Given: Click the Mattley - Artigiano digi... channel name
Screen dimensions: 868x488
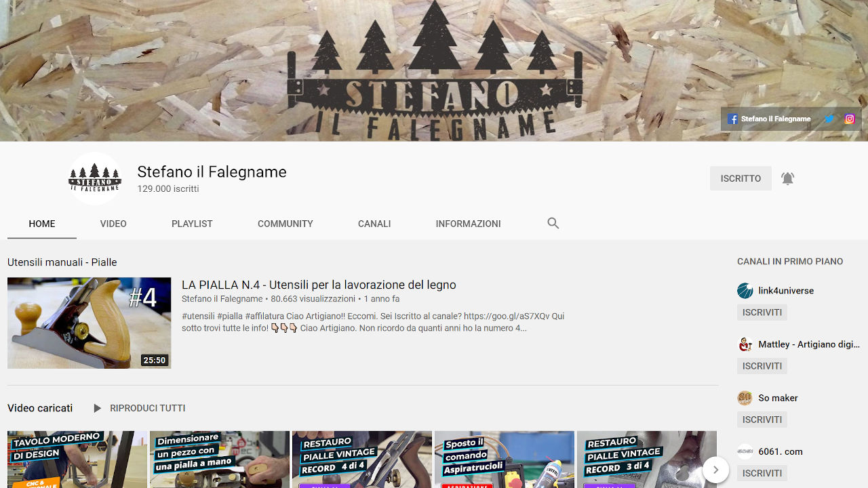Looking at the screenshot, I should (809, 344).
